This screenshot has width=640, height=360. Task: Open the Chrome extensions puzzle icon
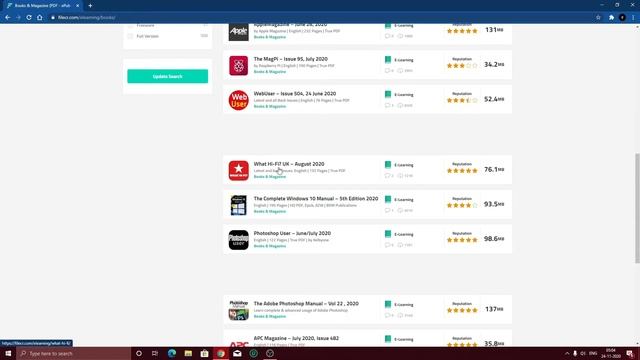(611, 18)
